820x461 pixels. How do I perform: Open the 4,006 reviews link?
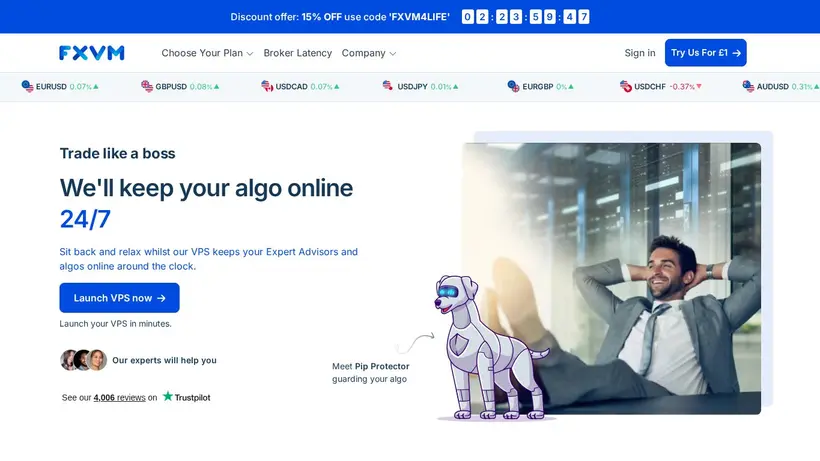[x=119, y=398]
